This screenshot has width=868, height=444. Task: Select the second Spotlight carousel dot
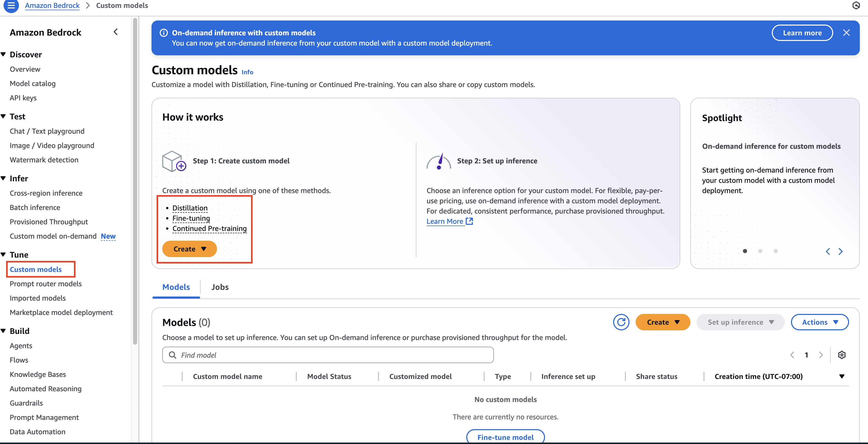(x=760, y=251)
